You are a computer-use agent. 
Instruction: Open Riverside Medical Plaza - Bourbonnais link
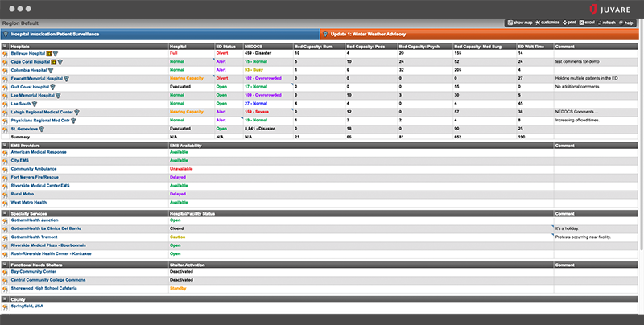click(x=48, y=245)
